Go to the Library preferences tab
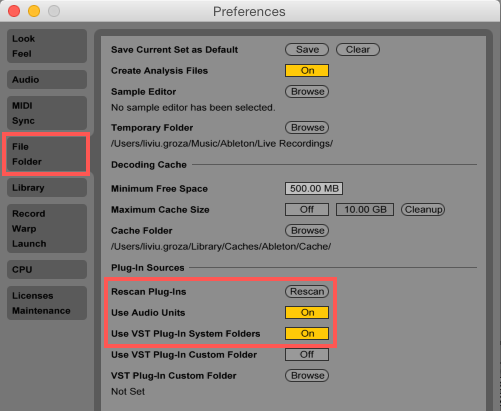This screenshot has width=501, height=411. click(47, 187)
